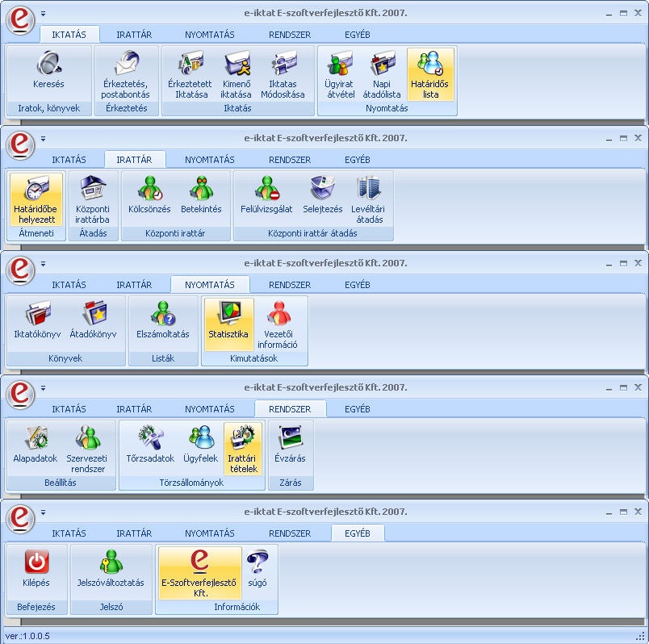The width and height of the screenshot is (649, 644).
Task: Click Érkeztetés, postabontás envelope icon
Action: click(126, 73)
